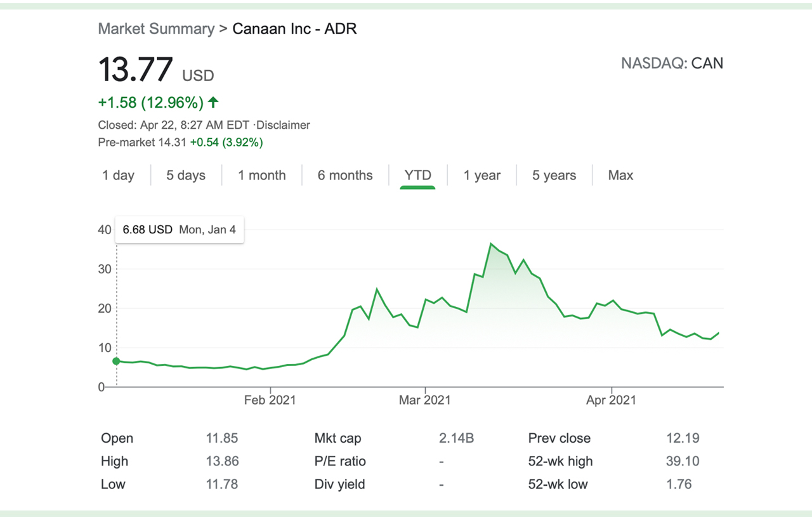View the 5 years chart range
Viewport: 812px width, 520px height.
pos(554,176)
